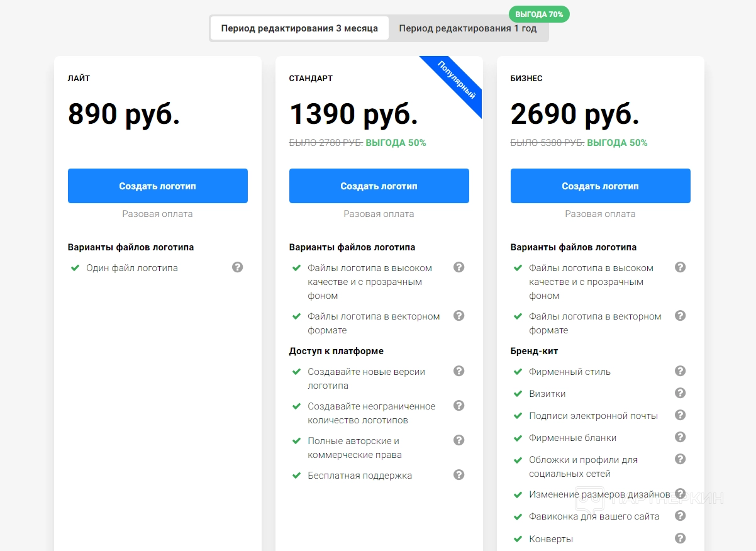The image size is (756, 551).
Task: Click 'Создать логотип' under the Бизнес plan
Action: [x=601, y=186]
